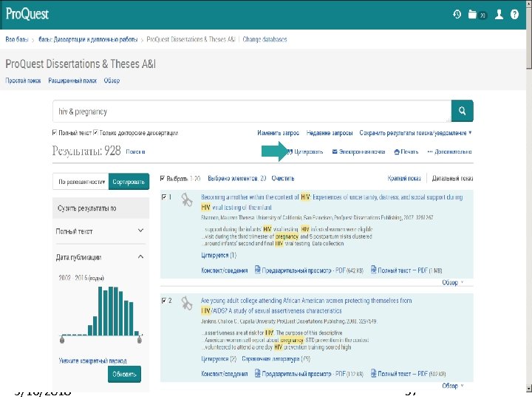Open Сохранить результаты поиска/уведомление dropdown
Screen dimensions: 532x399
tap(415, 133)
